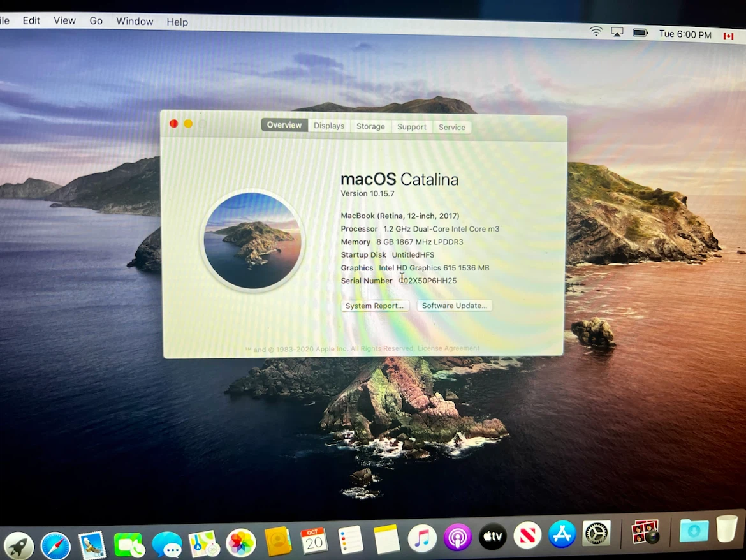746x560 pixels.
Task: Open the View menu
Action: pos(64,20)
